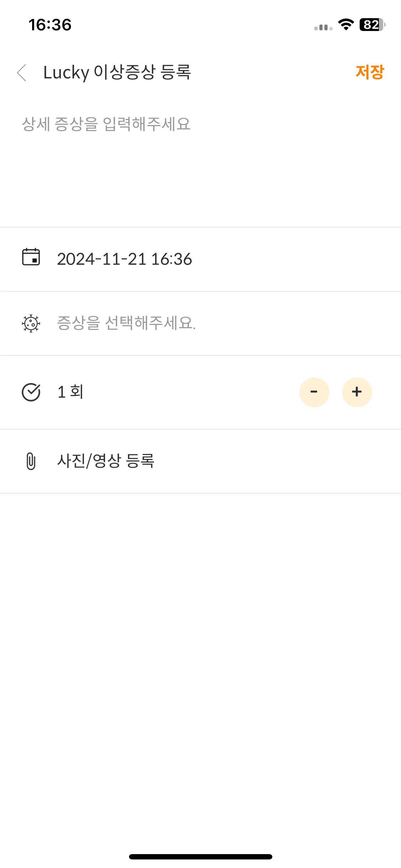
Task: Tap the checkmark count icon
Action: coord(31,392)
